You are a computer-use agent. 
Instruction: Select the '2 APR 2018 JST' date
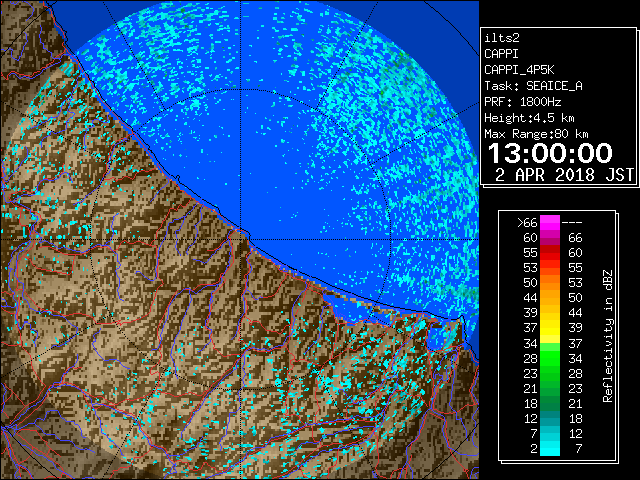(x=564, y=175)
